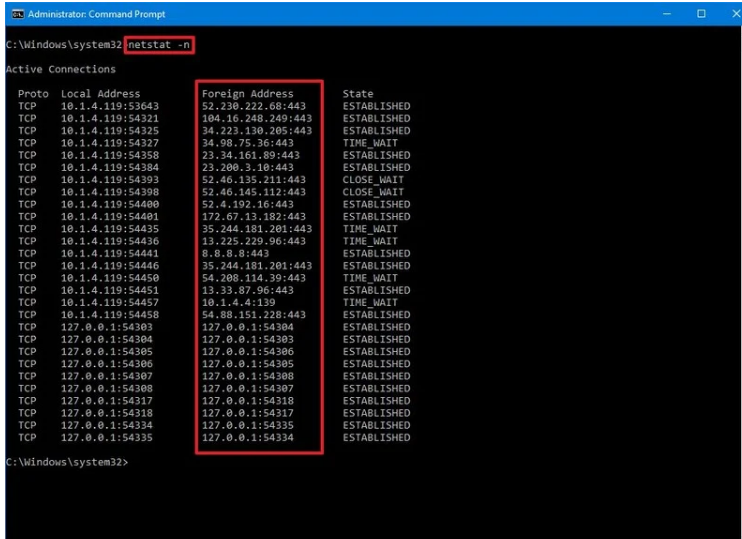Click foreign address 10.1.4.4:139
The image size is (742, 539).
(238, 303)
